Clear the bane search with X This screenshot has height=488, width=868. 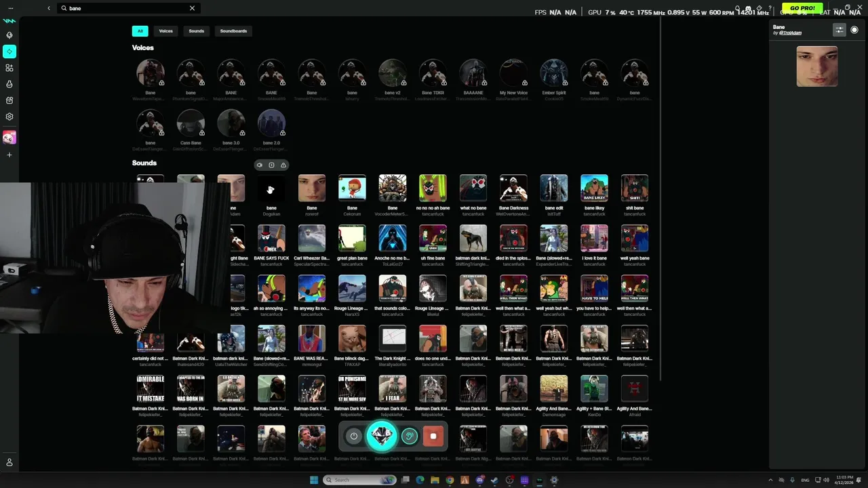192,8
